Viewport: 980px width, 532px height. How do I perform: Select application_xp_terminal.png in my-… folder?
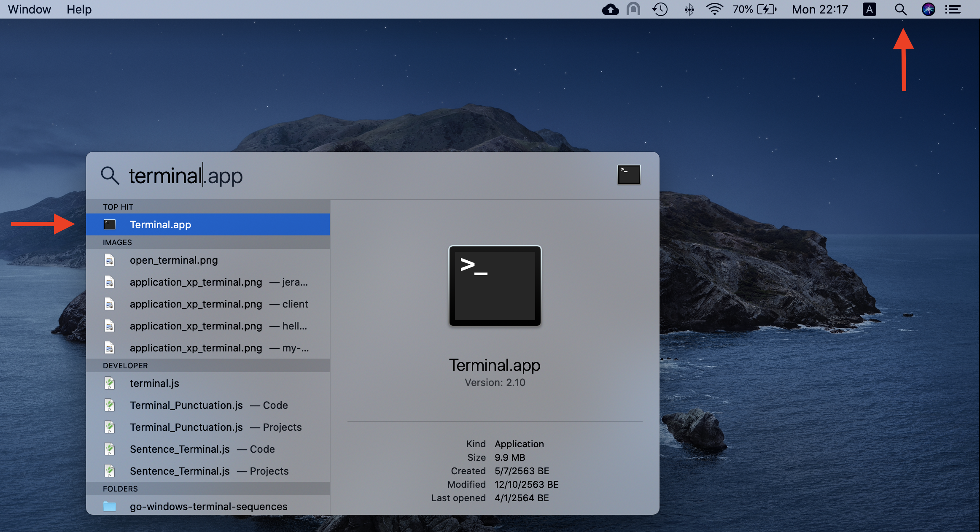[208, 348]
